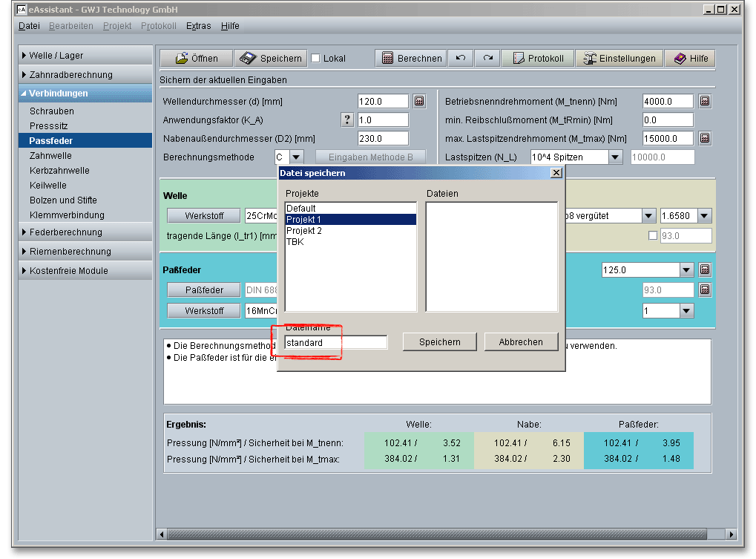Open calculator beside Betriebsnenndrehmoment field
The image size is (756, 559).
coord(705,101)
